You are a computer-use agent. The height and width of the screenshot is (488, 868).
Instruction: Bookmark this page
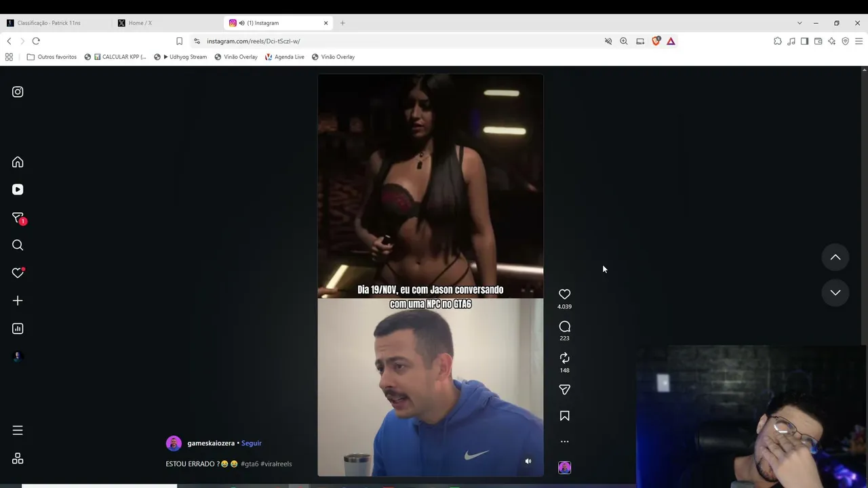[179, 41]
